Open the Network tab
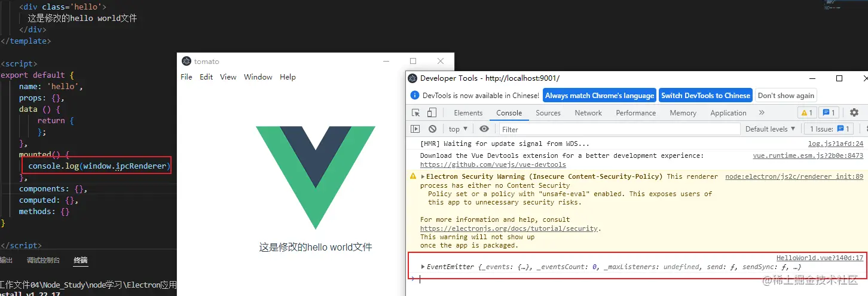Screen dimensions: 868x296 tap(588, 112)
